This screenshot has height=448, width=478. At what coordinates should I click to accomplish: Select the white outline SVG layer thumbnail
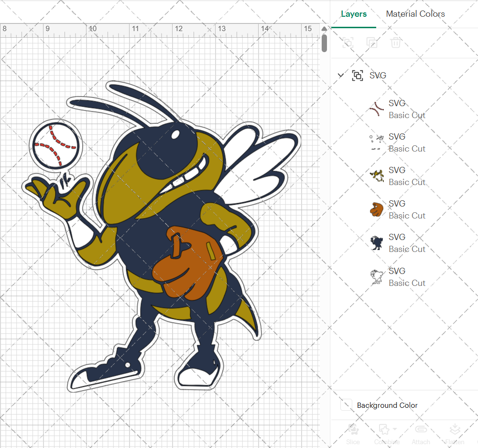click(x=377, y=277)
